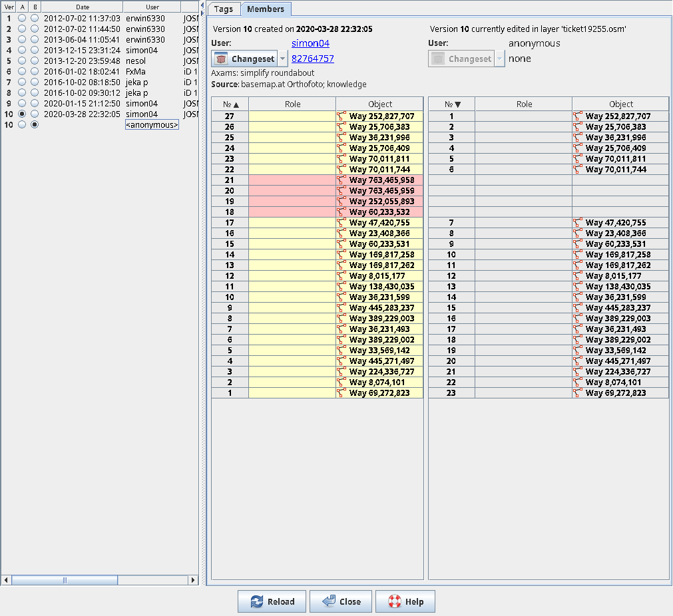Click the scrollbar's left arrow under the version table
Screen dimensions: 673x616
tap(6, 580)
